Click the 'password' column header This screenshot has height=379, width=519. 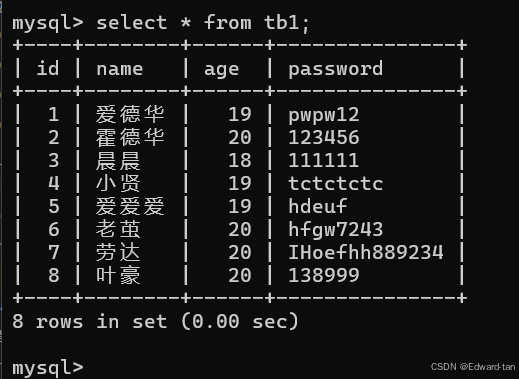(x=336, y=69)
